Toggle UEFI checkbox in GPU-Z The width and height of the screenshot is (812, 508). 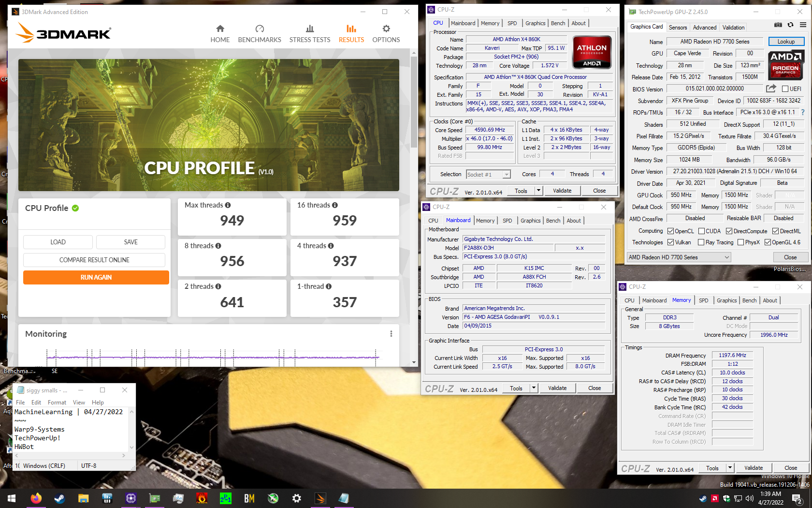(x=785, y=89)
